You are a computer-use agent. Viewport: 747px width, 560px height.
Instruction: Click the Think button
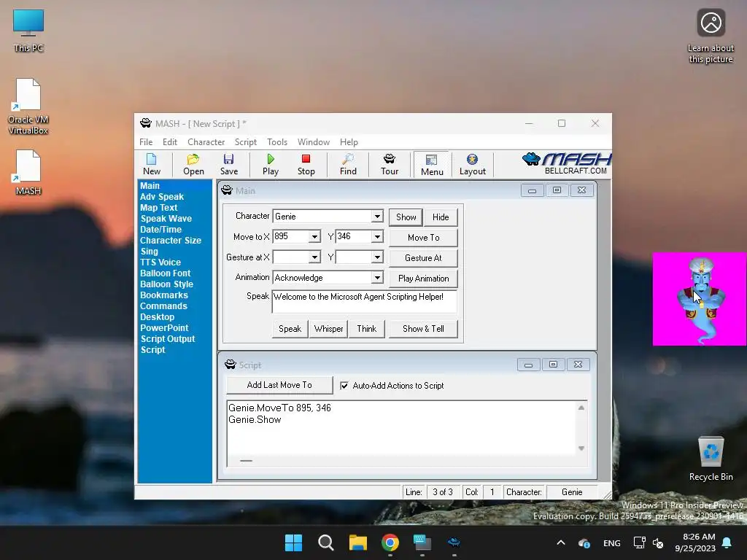366,329
